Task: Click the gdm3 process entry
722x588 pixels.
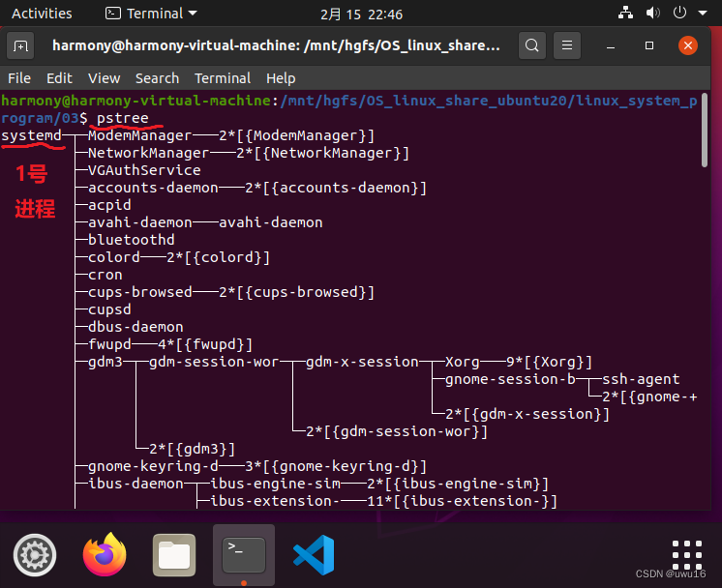Action: tap(105, 362)
